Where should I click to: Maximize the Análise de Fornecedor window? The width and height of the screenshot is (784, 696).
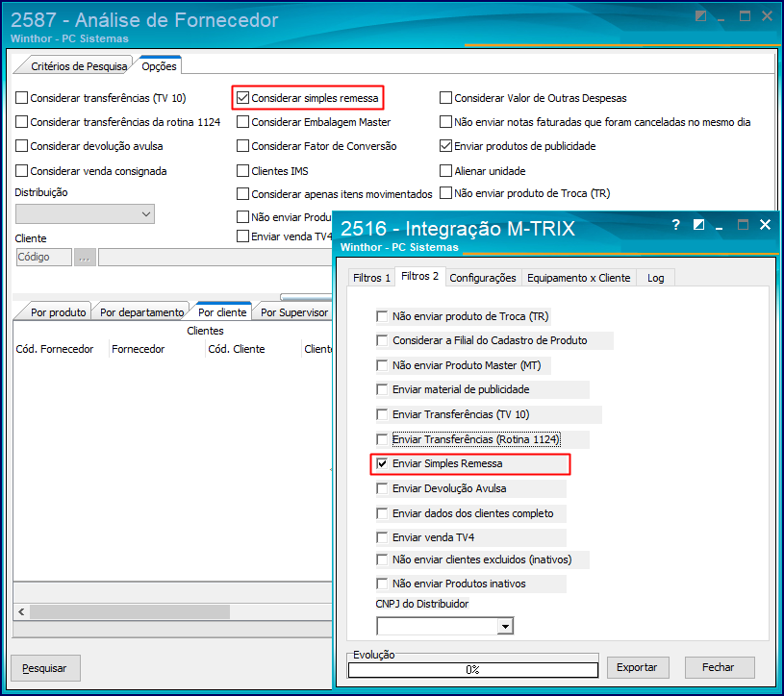coord(745,16)
